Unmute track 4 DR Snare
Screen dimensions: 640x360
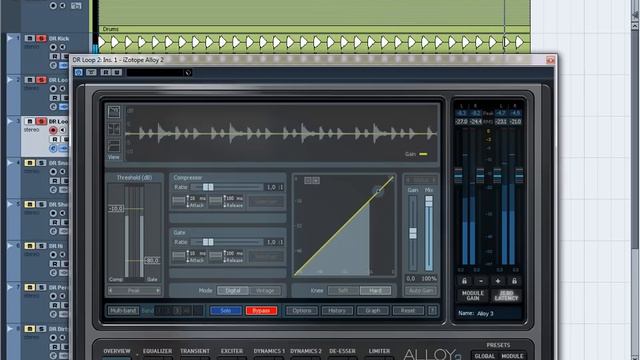[x=29, y=163]
